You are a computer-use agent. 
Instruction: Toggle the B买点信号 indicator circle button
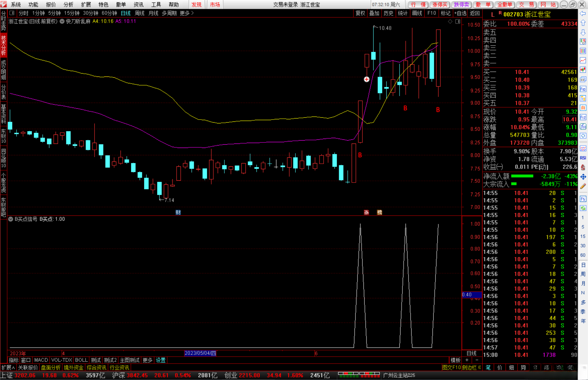point(11,219)
